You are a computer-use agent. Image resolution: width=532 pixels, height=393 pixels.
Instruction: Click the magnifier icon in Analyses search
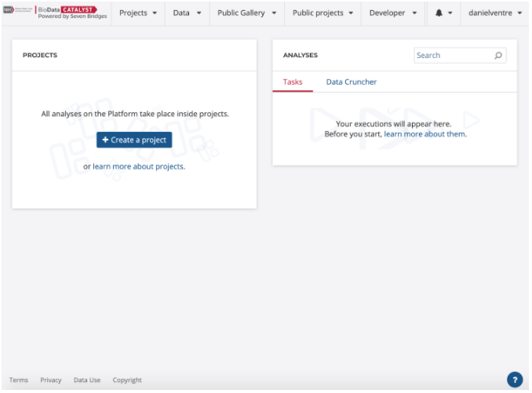coord(498,55)
